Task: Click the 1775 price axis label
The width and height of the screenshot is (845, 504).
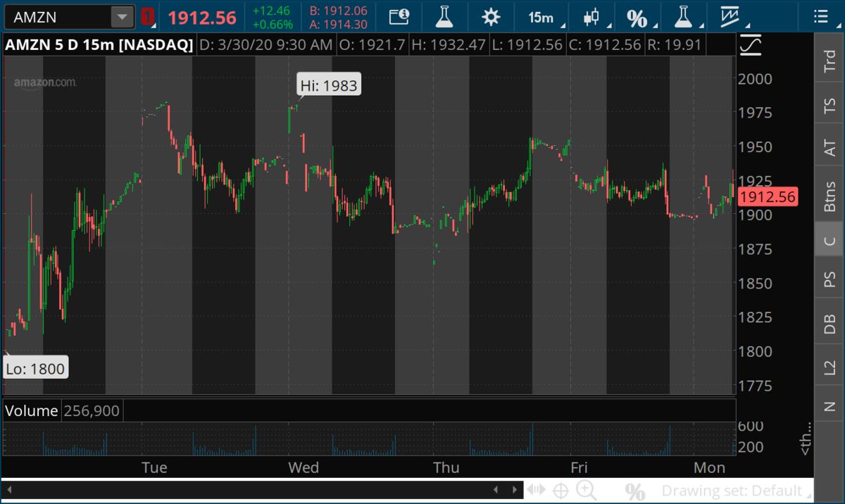Action: pos(754,386)
